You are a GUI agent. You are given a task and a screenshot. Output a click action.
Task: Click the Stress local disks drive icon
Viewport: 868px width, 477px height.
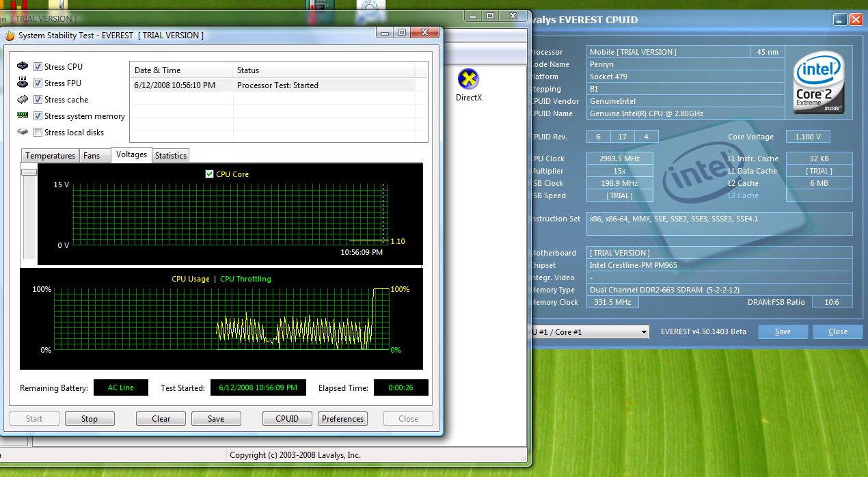tap(23, 132)
